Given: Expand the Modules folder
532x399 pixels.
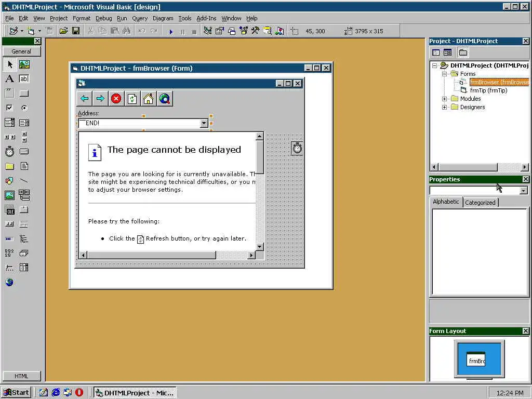Looking at the screenshot, I should (x=444, y=99).
